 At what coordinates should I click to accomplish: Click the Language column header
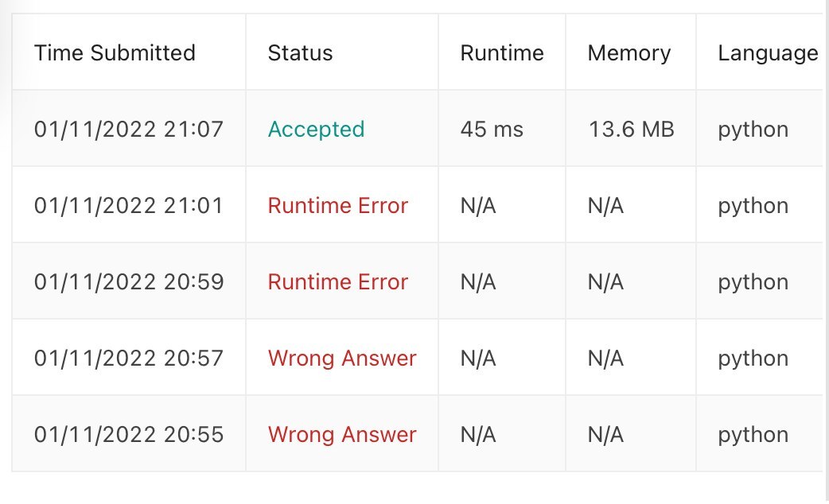[768, 52]
